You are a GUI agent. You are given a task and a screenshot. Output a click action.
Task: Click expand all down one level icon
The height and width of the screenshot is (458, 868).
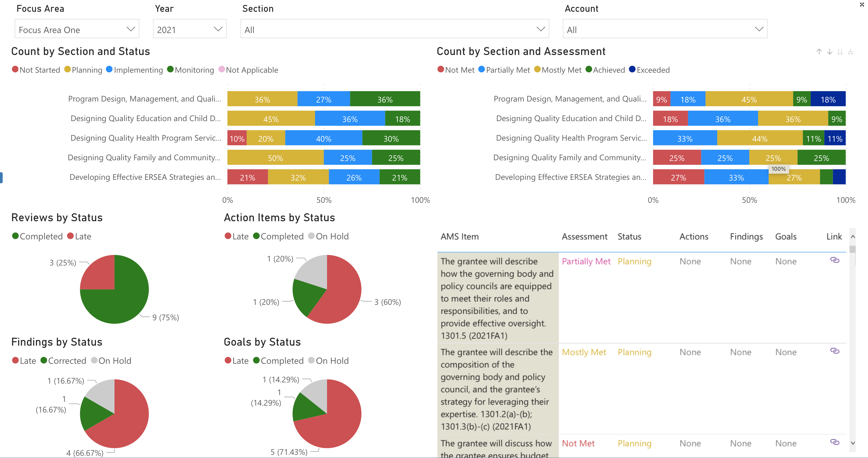[850, 52]
